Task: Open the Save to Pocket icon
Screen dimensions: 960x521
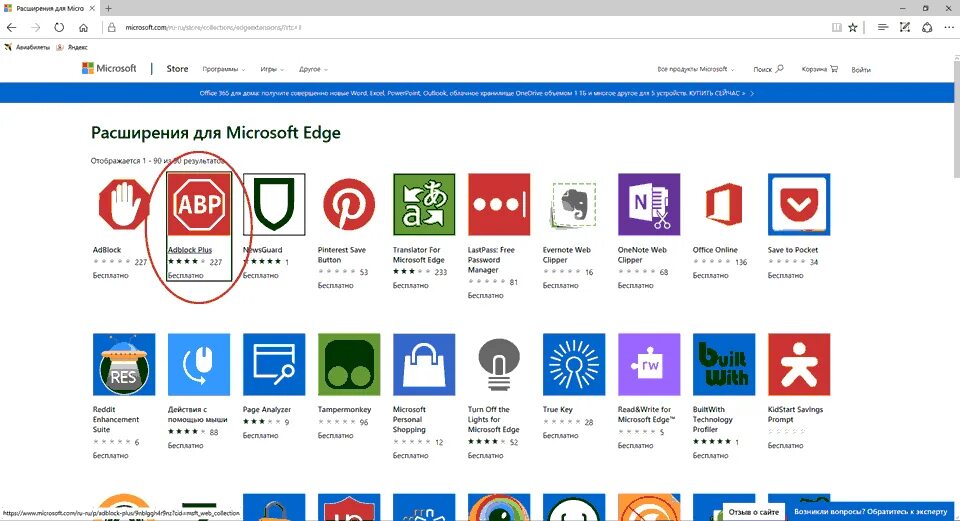Action: pyautogui.click(x=799, y=204)
